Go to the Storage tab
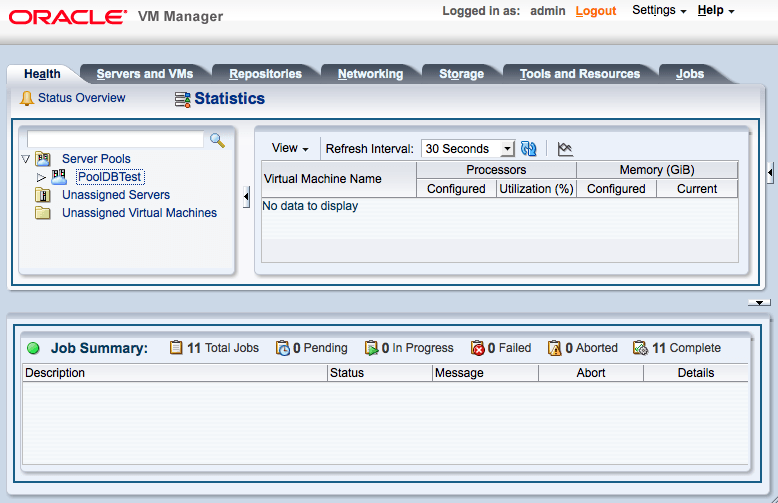Image resolution: width=778 pixels, height=503 pixels. pos(461,74)
